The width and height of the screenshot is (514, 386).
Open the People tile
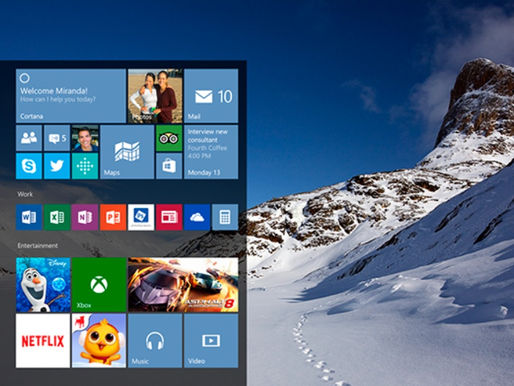pos(29,138)
